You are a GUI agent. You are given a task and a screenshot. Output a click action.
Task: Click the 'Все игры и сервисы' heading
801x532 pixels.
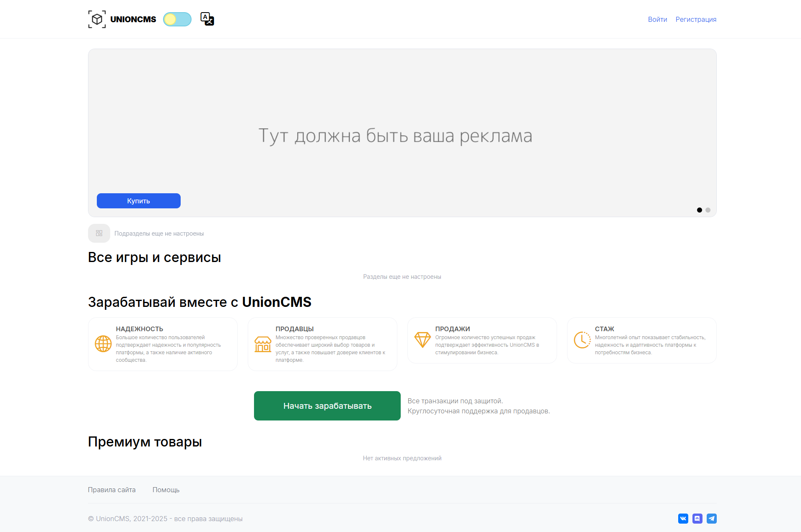(x=155, y=257)
